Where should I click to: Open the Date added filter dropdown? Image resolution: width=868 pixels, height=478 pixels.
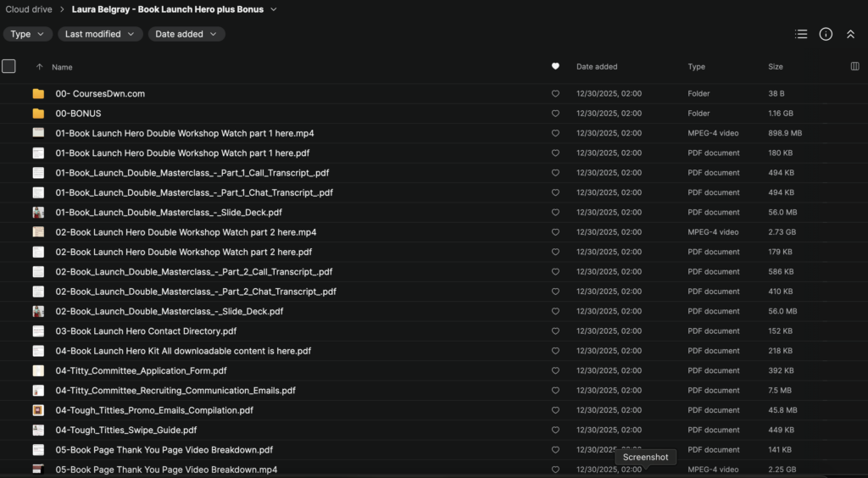click(186, 34)
